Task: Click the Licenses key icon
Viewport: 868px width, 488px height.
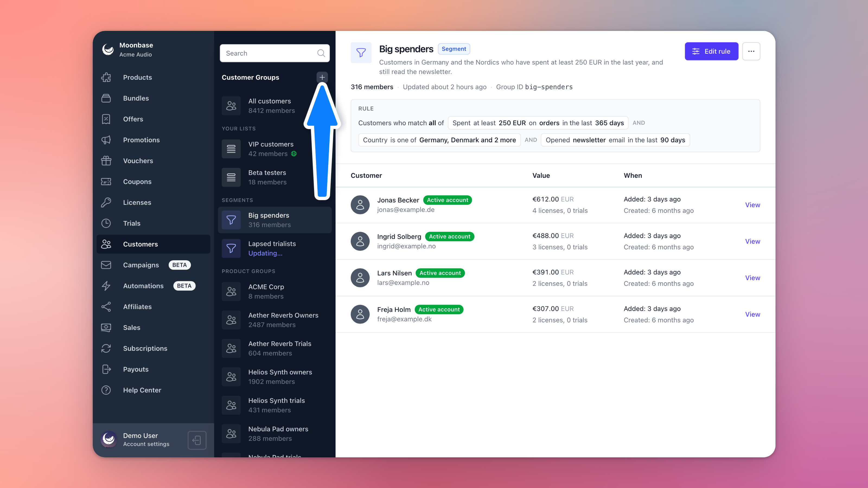Action: click(x=106, y=203)
